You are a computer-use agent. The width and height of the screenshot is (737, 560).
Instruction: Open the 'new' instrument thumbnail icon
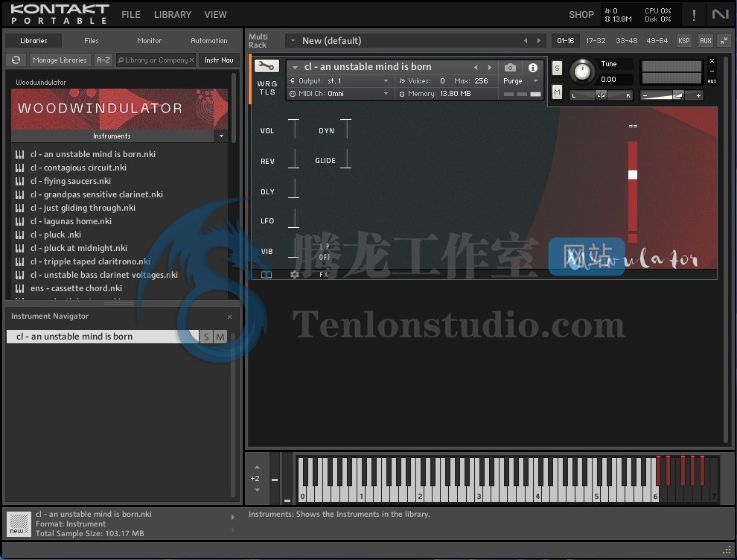(19, 524)
